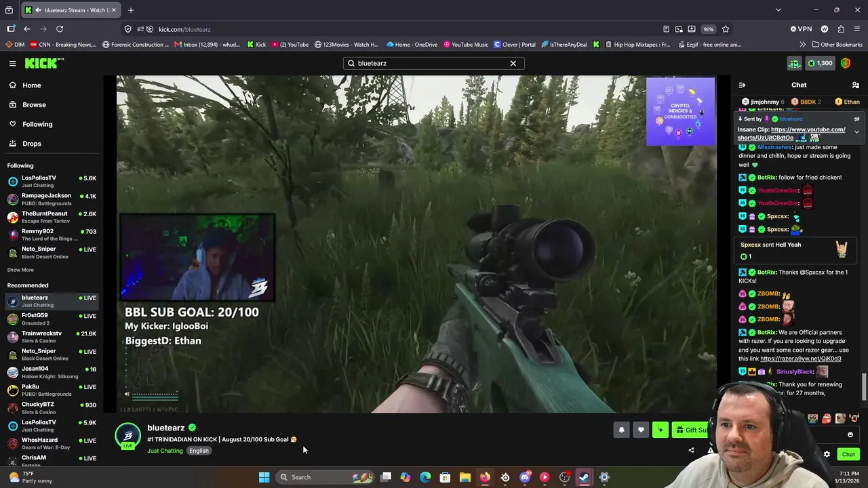This screenshot has width=868, height=488.
Task: Open recommended channel Pak8u
Action: tap(52, 390)
